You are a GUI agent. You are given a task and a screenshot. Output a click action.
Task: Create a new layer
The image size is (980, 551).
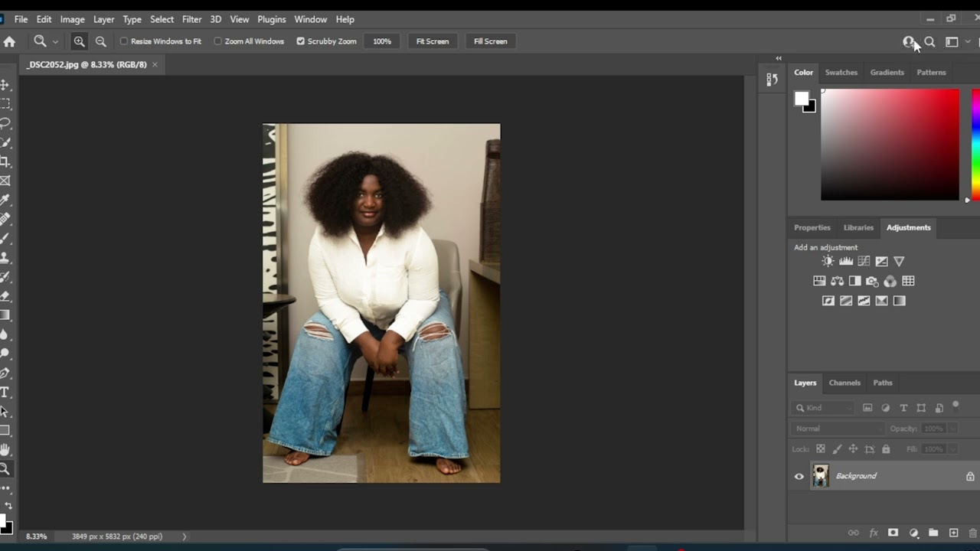click(953, 533)
